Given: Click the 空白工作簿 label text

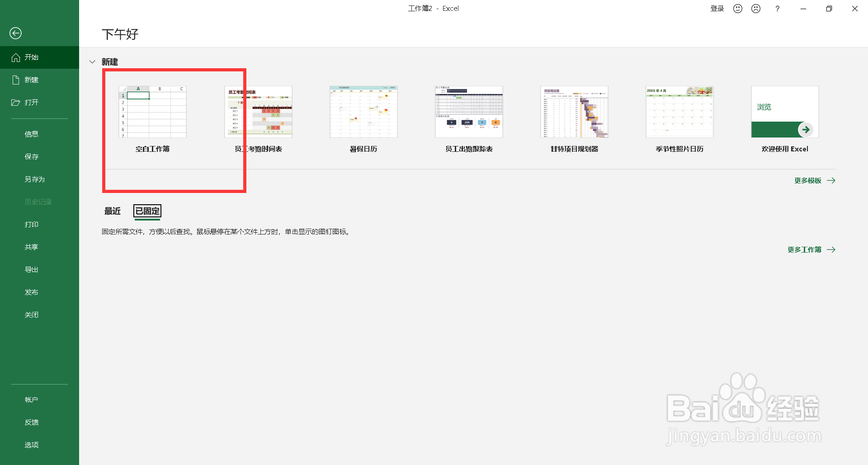Looking at the screenshot, I should (x=152, y=149).
